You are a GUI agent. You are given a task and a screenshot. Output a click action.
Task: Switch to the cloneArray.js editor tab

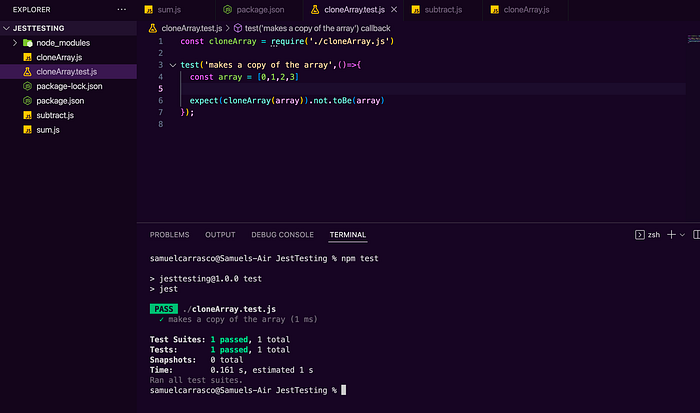pos(525,9)
